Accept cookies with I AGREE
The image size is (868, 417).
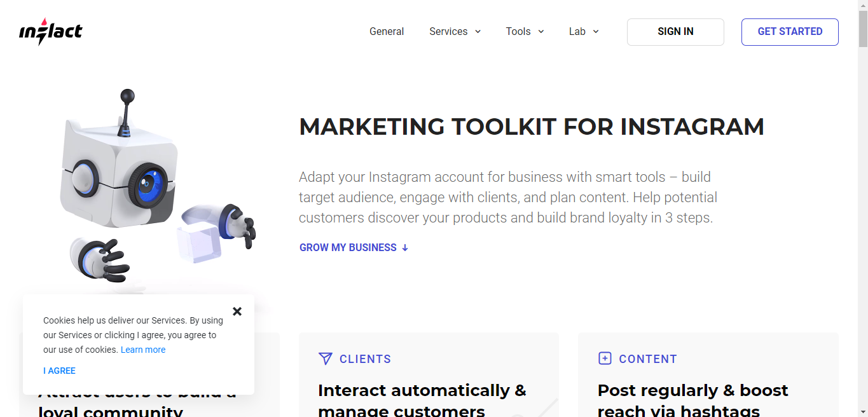point(59,371)
